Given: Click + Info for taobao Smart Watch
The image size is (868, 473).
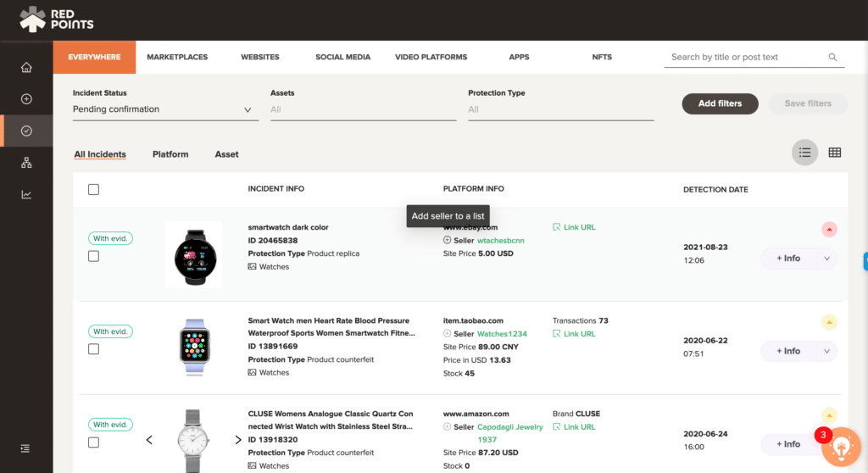Looking at the screenshot, I should pyautogui.click(x=788, y=351).
